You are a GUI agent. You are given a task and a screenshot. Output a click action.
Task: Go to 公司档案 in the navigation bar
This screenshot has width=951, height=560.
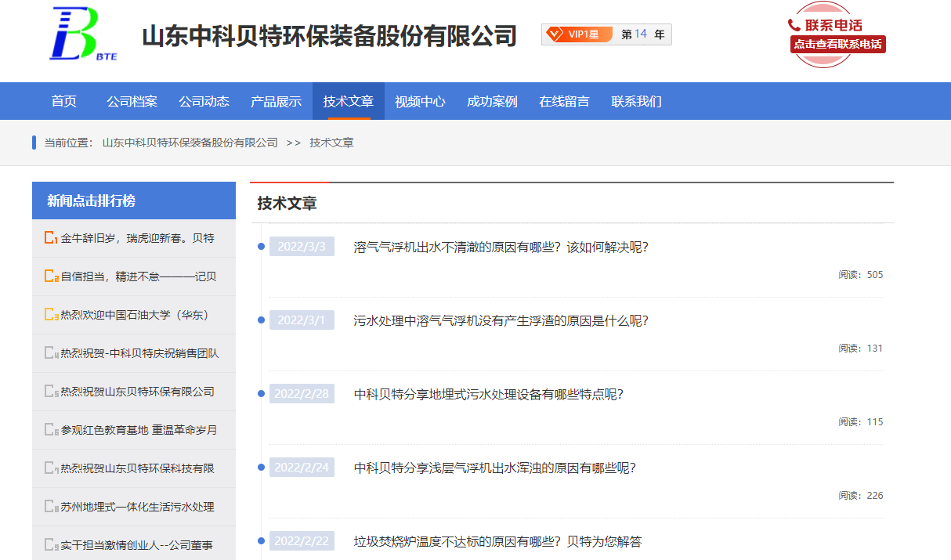click(x=132, y=101)
